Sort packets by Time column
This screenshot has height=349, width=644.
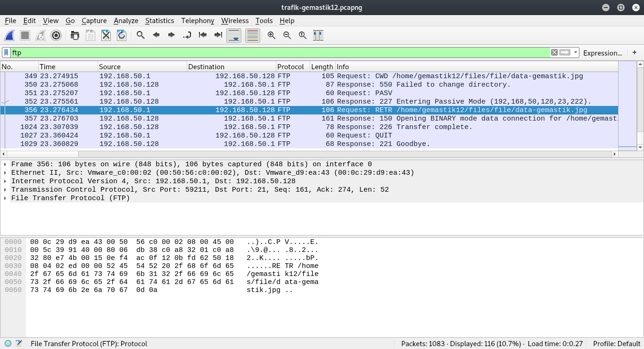pos(68,66)
